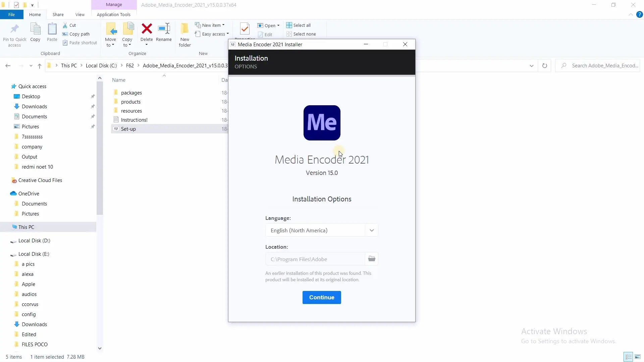Open the Language dropdown arrow
This screenshot has width=644, height=362.
point(371,230)
